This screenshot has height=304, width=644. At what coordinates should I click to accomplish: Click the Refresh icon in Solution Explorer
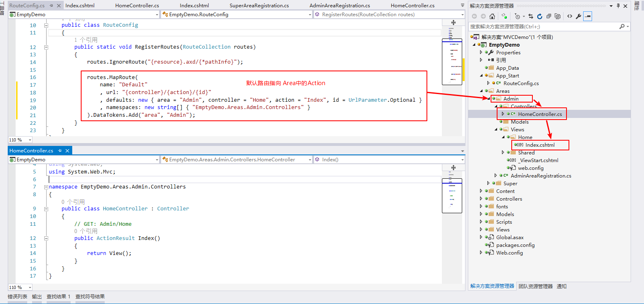tap(540, 16)
